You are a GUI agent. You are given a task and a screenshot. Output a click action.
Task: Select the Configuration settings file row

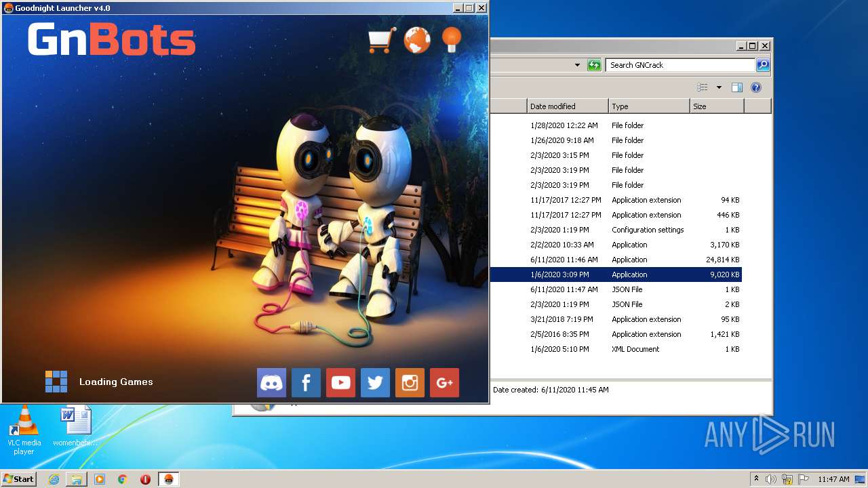[616, 230]
